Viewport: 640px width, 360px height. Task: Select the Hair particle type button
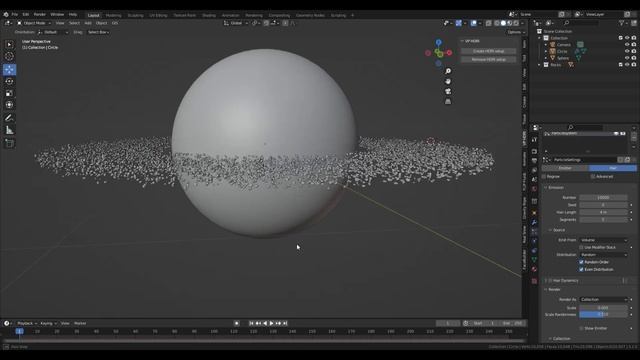(x=613, y=168)
